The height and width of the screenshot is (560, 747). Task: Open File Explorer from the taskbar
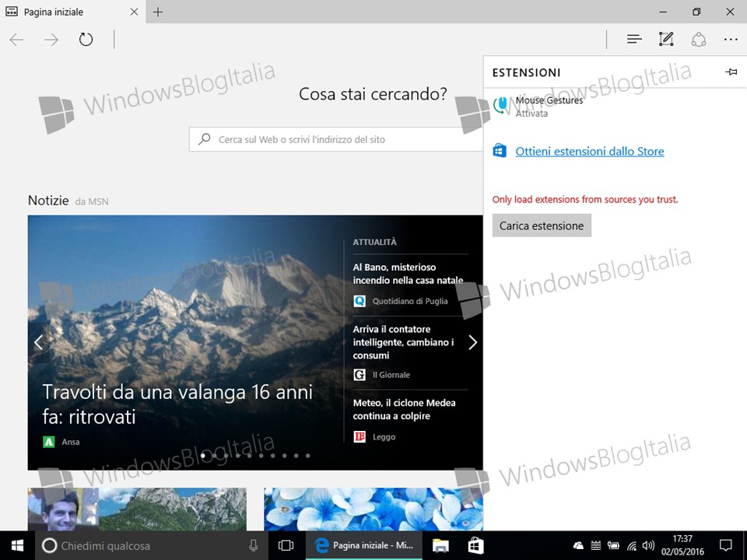click(440, 546)
